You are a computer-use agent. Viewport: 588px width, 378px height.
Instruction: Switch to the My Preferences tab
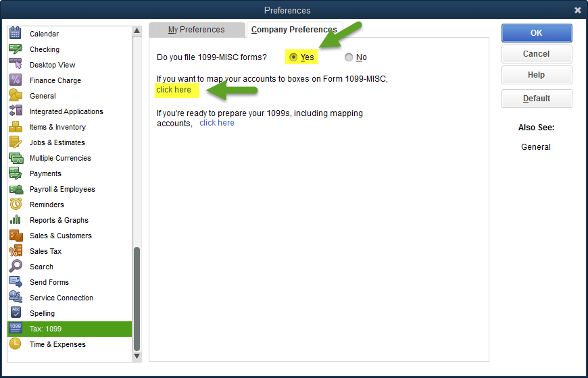196,30
